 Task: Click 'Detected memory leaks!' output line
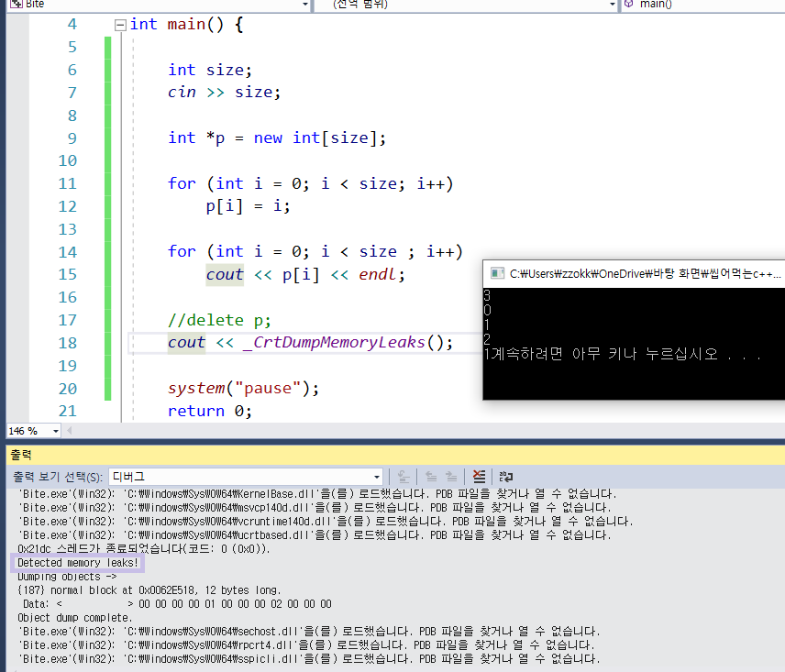pos(78,563)
